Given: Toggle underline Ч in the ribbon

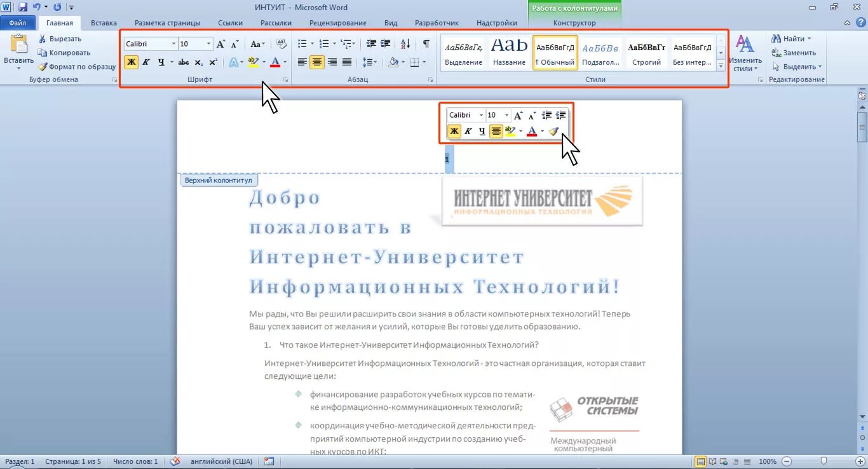Looking at the screenshot, I should pyautogui.click(x=161, y=62).
